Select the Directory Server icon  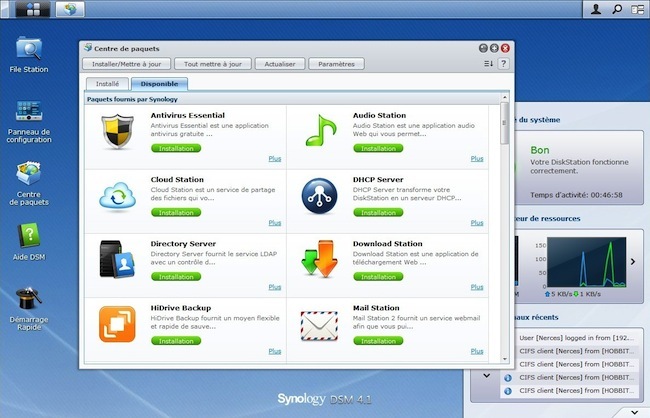pos(117,259)
